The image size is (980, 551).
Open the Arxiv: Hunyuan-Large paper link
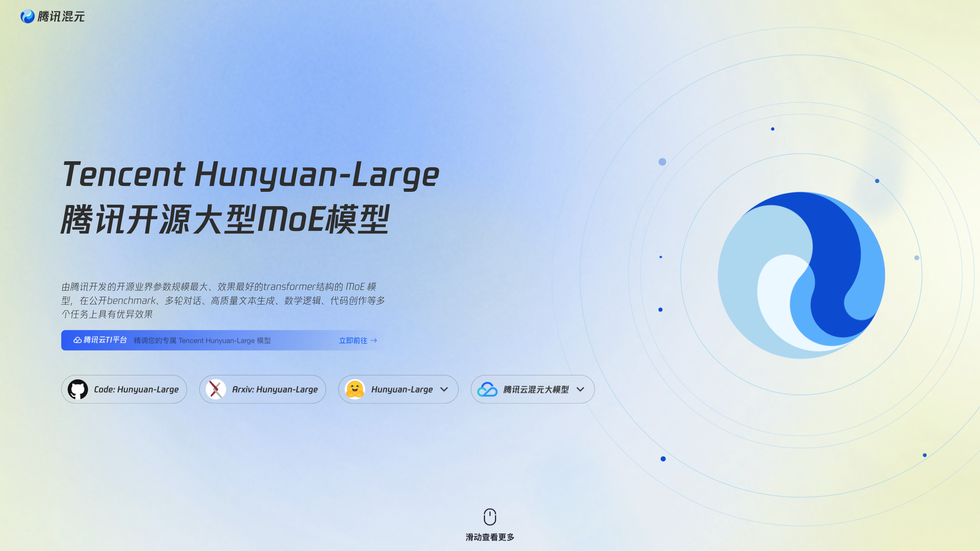click(262, 389)
